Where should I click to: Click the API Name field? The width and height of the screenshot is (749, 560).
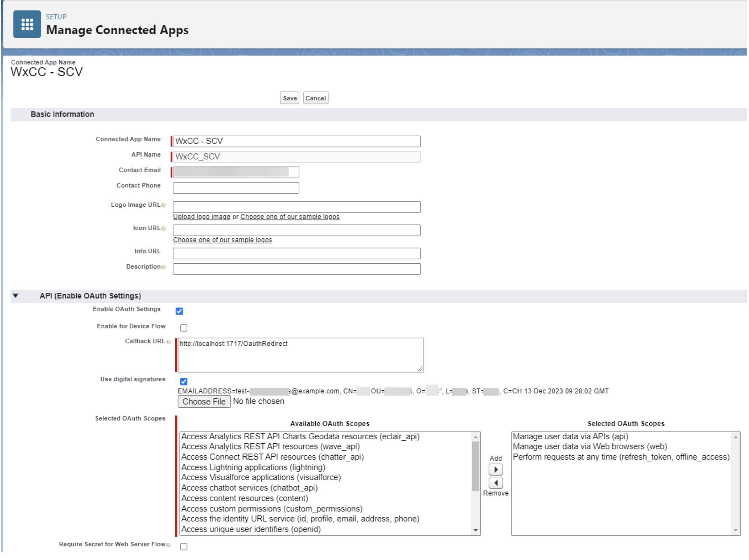coord(297,157)
